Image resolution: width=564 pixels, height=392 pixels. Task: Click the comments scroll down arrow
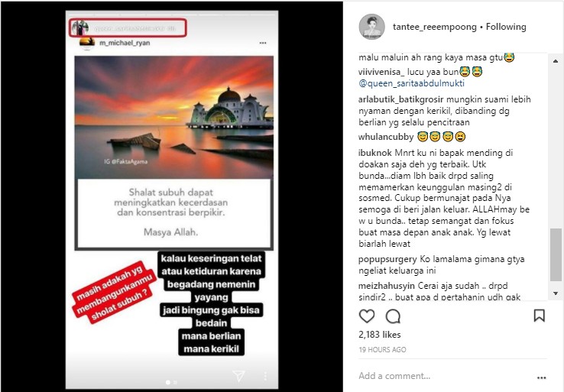[x=556, y=293]
